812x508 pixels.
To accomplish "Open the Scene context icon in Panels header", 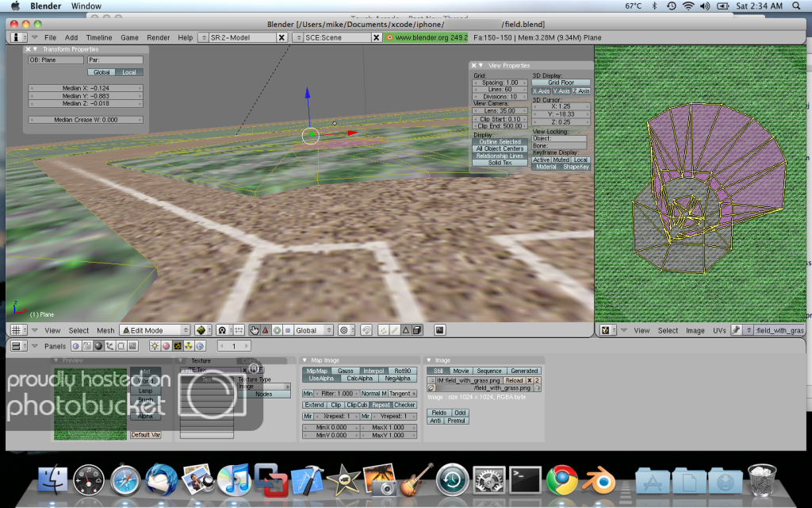I will [x=132, y=346].
